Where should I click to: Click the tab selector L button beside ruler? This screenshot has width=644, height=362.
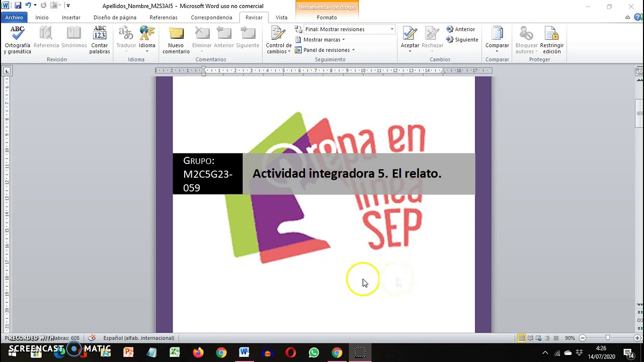coord(7,71)
